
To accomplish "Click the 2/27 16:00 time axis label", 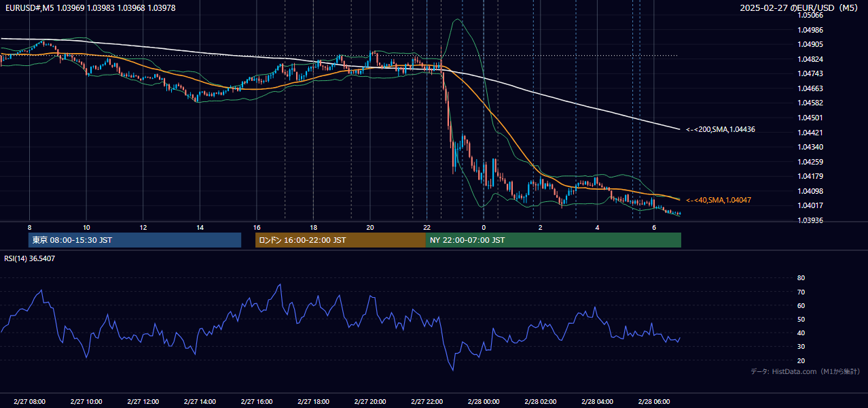I will click(256, 401).
